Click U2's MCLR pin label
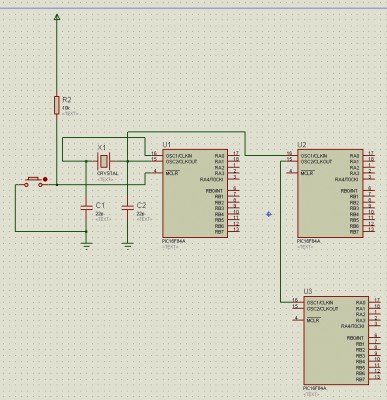 [x=307, y=173]
